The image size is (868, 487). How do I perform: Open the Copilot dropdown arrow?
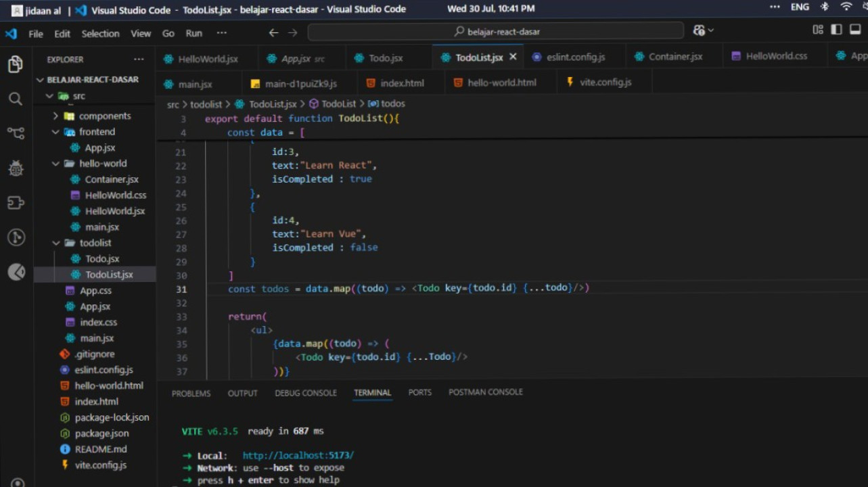[711, 31]
